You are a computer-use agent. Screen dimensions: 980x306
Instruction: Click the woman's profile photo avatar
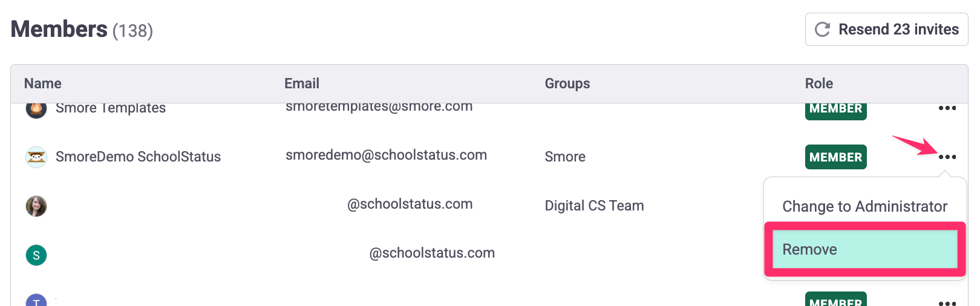coord(36,206)
